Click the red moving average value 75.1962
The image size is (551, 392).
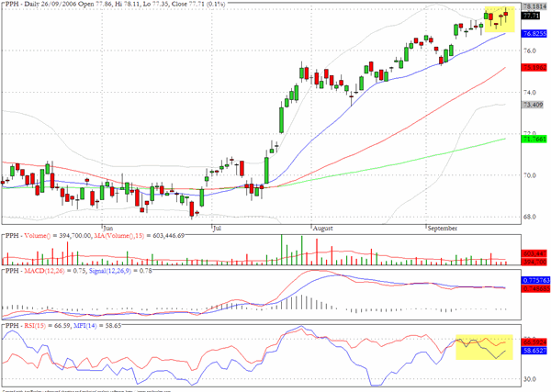click(x=534, y=67)
